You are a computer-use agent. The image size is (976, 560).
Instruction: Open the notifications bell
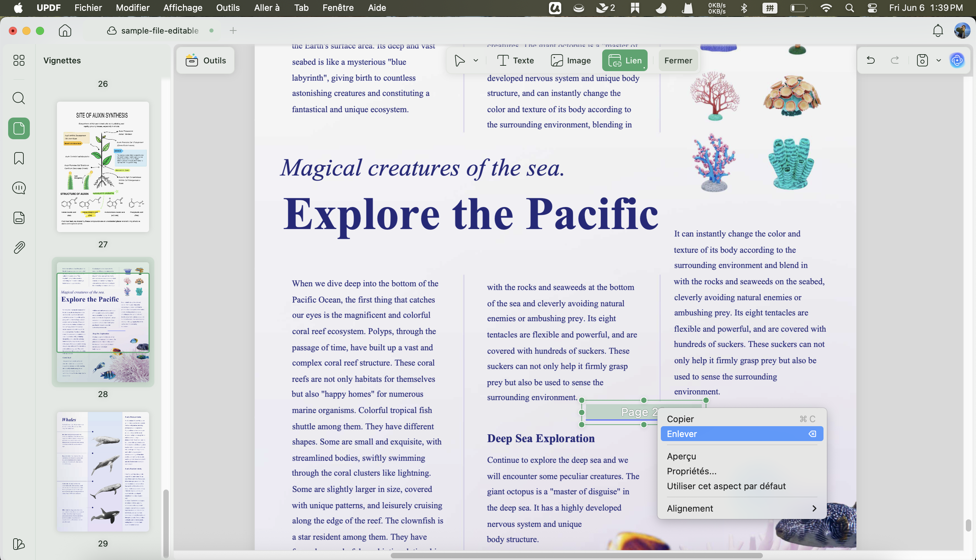(x=938, y=31)
